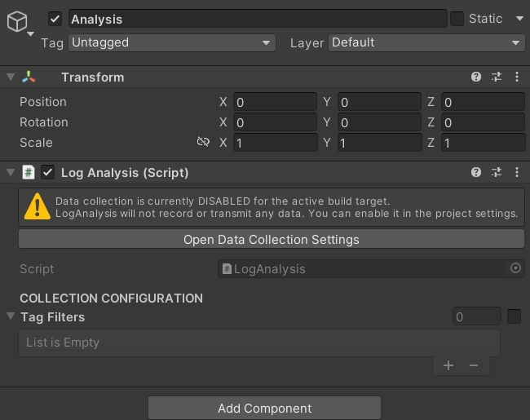Screen dimensions: 530x420
Task: Click the Add Component button
Action: click(x=265, y=408)
